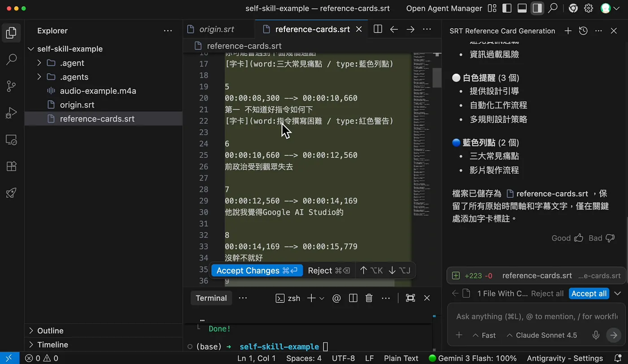Select the Terminal panel tab
Image resolution: width=628 pixels, height=364 pixels.
tap(211, 298)
